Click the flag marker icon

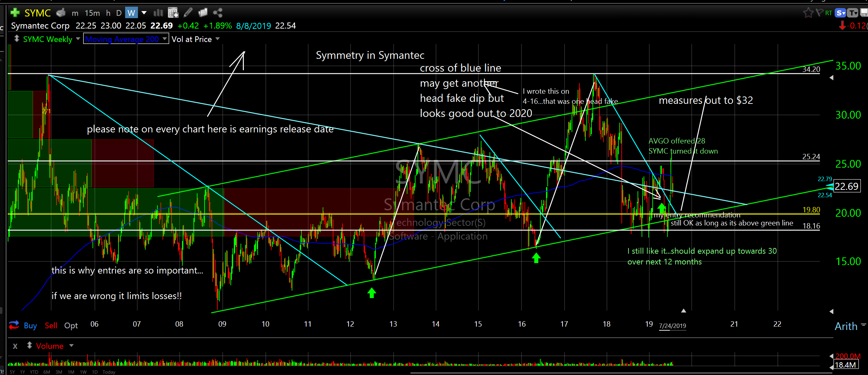820,13
